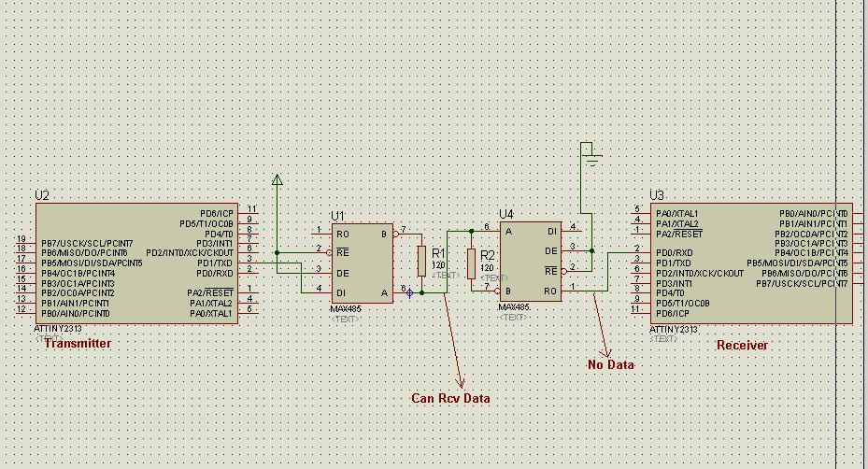The image size is (868, 469).
Task: Click the PD0/RXD pin label on U3
Action: tap(675, 252)
